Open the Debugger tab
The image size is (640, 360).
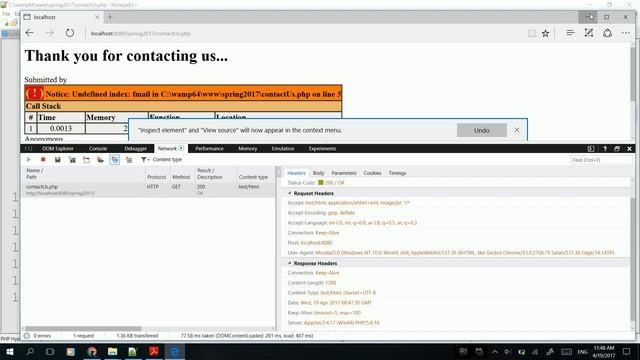pos(136,149)
